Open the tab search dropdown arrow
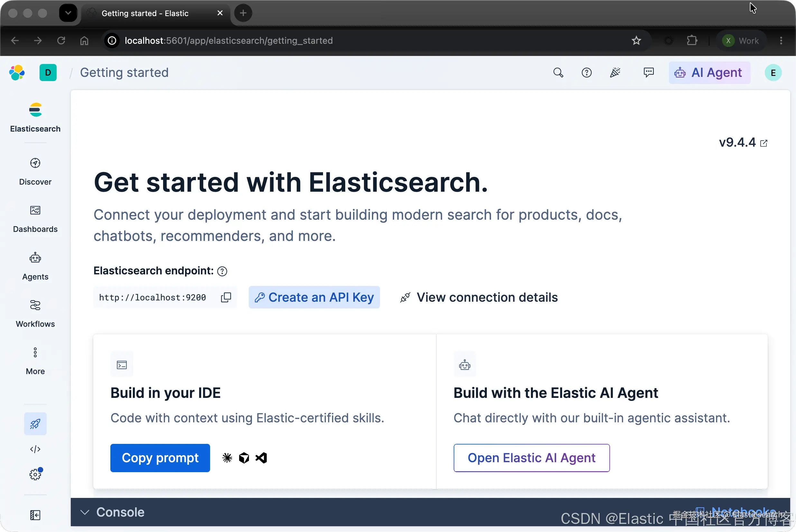 pyautogui.click(x=68, y=13)
